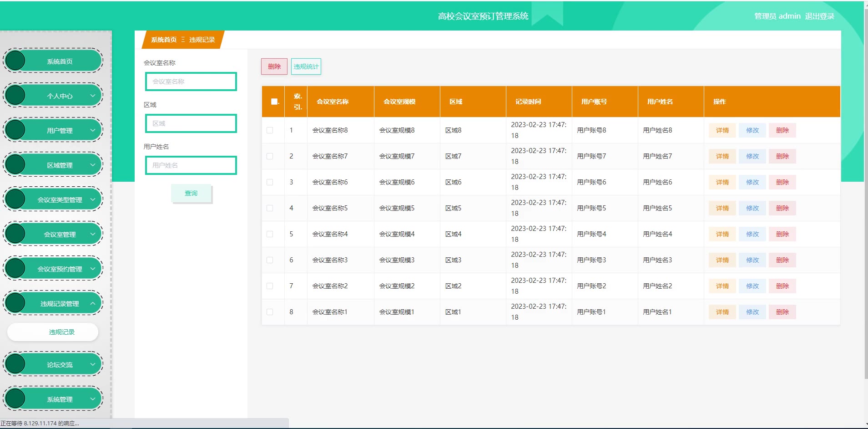Select the checkbox for row 会议室名称5
The image size is (868, 429).
point(270,208)
